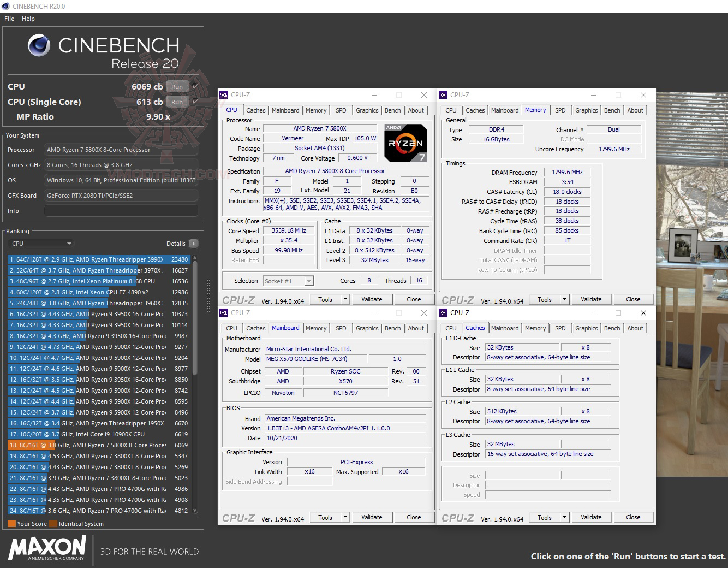
Task: Click the Tools button in the Mainboard tab window
Action: point(325,517)
